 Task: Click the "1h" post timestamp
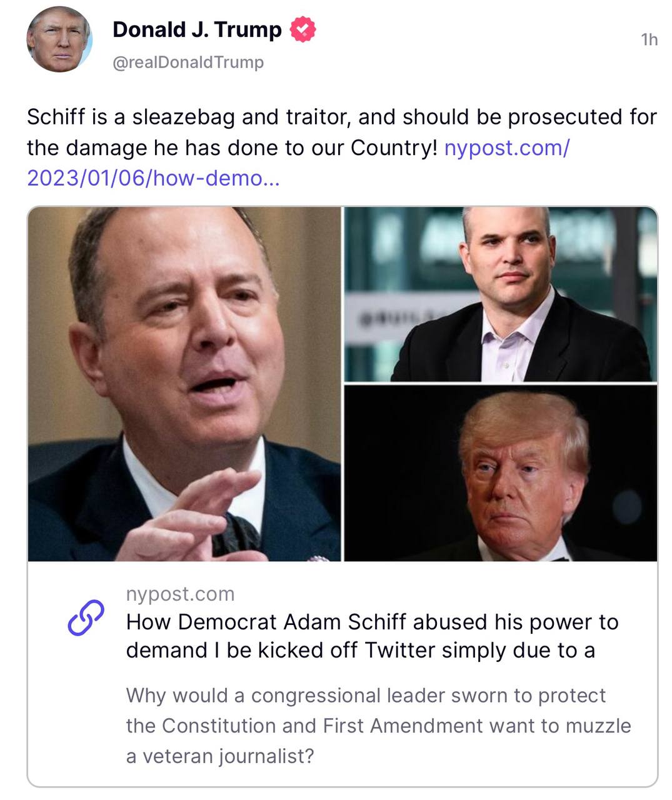[x=649, y=40]
